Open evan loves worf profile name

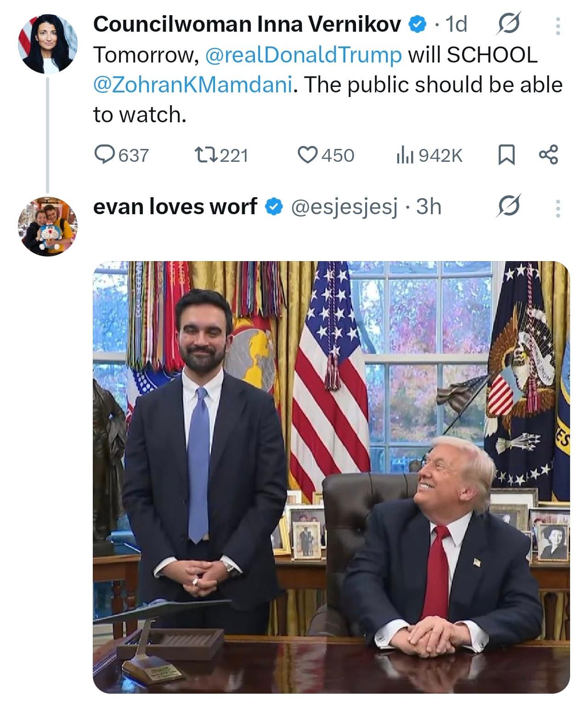(175, 206)
